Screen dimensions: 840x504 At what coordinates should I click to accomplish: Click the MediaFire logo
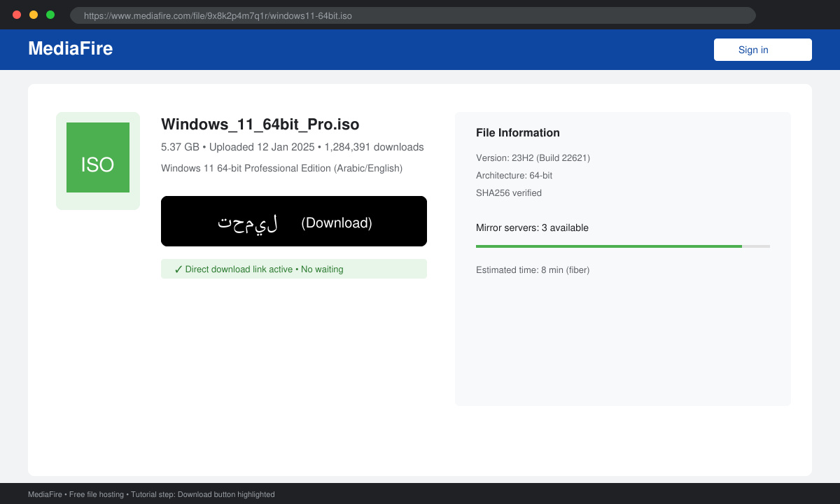(70, 48)
